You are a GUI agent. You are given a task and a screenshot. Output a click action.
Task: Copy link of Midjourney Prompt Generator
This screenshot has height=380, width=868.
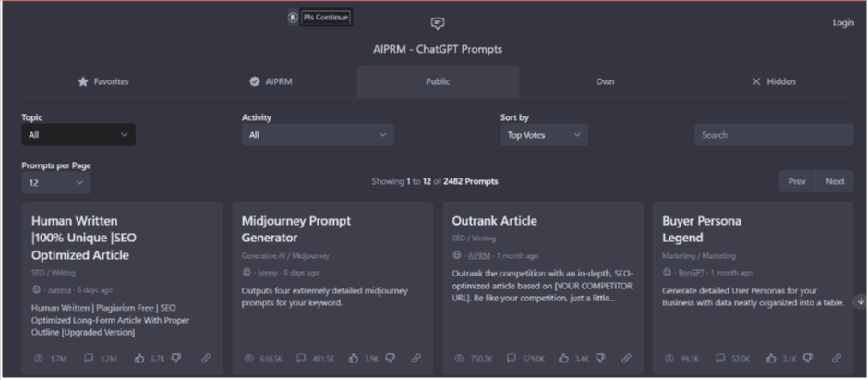click(416, 359)
